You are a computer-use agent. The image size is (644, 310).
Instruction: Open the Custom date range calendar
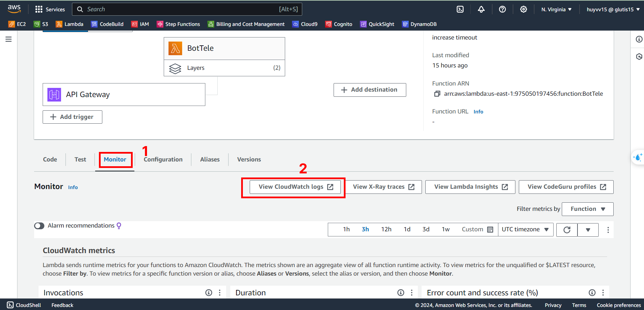[x=478, y=229]
